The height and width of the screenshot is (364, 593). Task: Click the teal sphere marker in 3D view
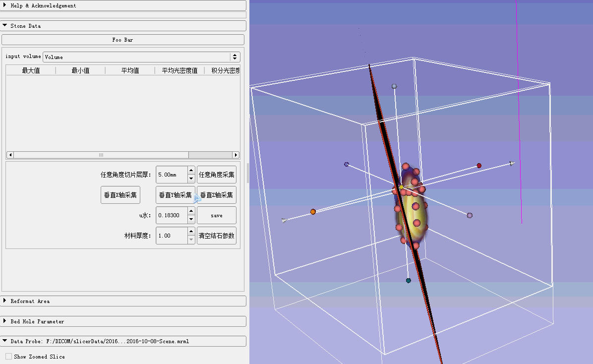point(408,281)
